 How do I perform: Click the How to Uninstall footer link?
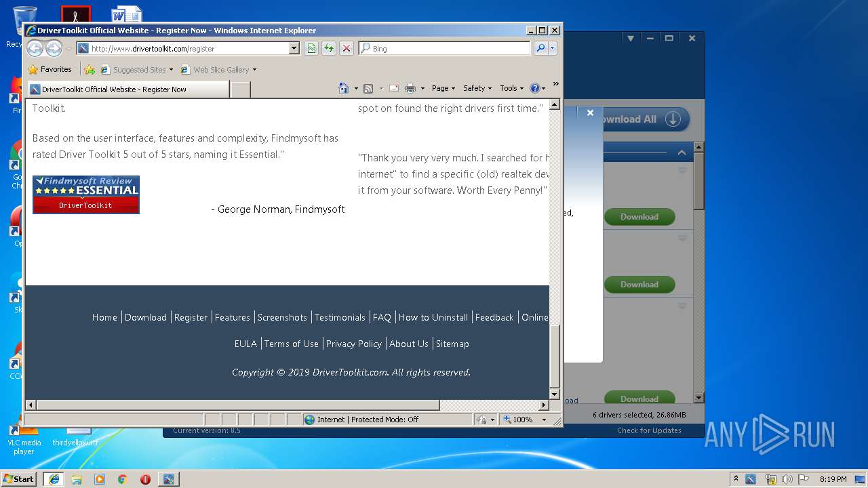coord(433,317)
